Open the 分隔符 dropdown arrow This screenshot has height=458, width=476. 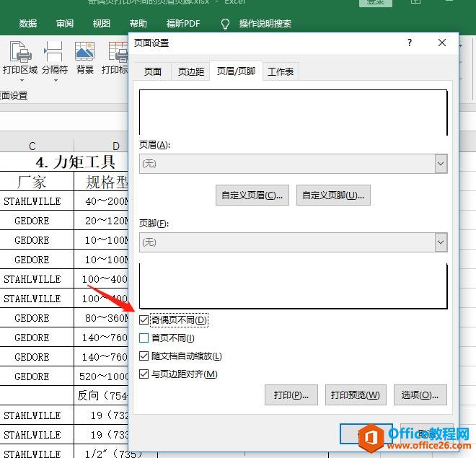54,80
